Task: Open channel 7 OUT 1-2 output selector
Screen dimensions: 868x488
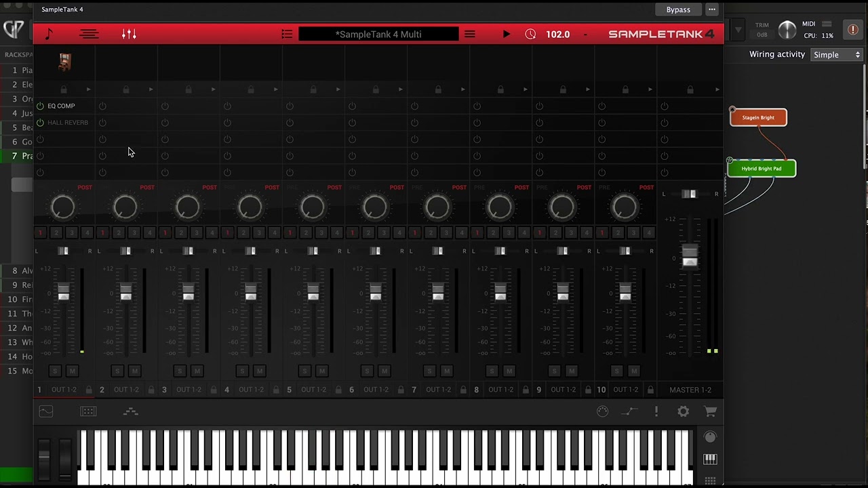Action: click(x=438, y=390)
